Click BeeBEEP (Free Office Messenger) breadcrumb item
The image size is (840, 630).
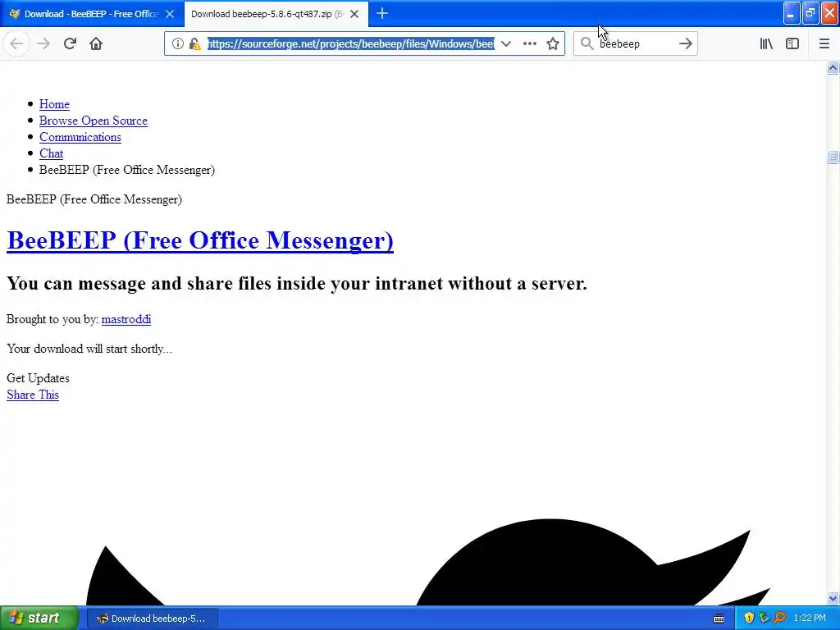(x=127, y=169)
